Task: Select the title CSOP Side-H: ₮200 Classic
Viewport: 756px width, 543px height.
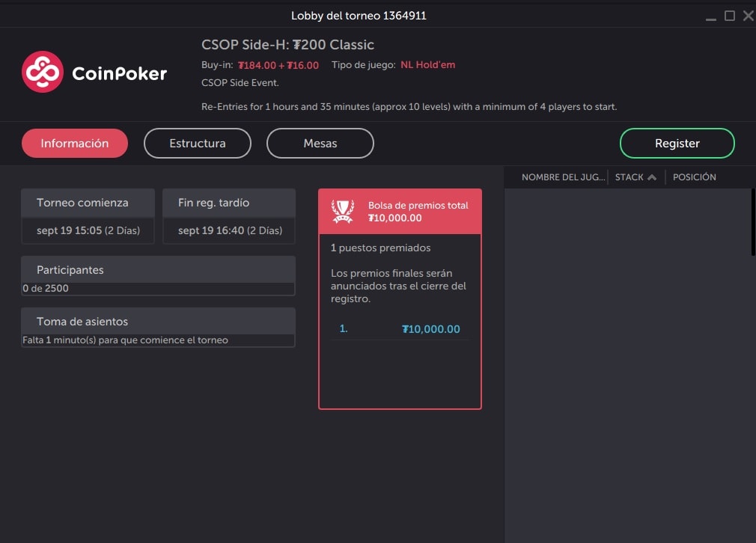Action: [x=288, y=45]
